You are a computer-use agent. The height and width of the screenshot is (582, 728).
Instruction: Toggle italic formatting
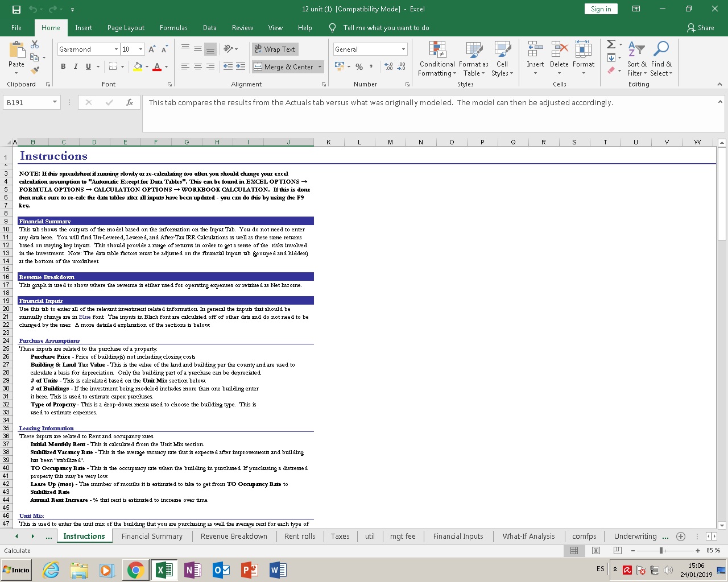(x=75, y=66)
